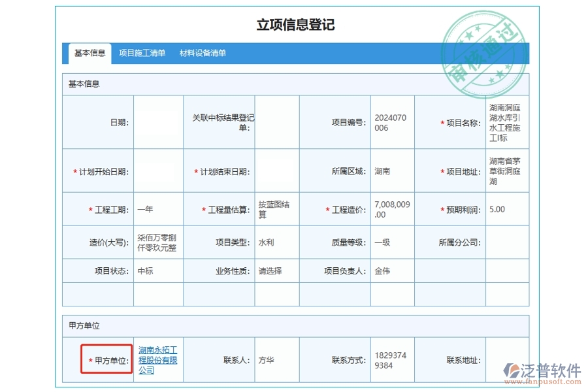Click the 预期利润 field showing 5.00
588x392 pixels.
click(506, 210)
